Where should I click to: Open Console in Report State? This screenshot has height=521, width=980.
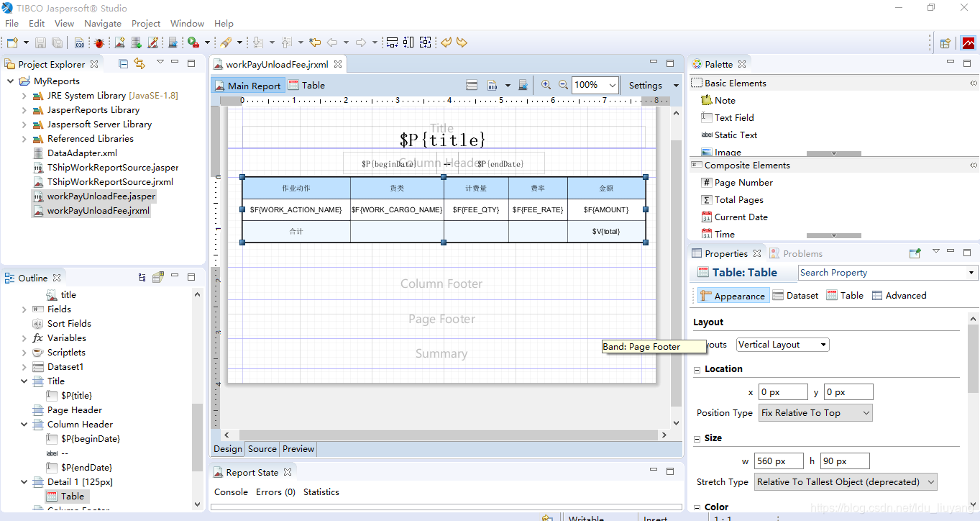pyautogui.click(x=231, y=492)
